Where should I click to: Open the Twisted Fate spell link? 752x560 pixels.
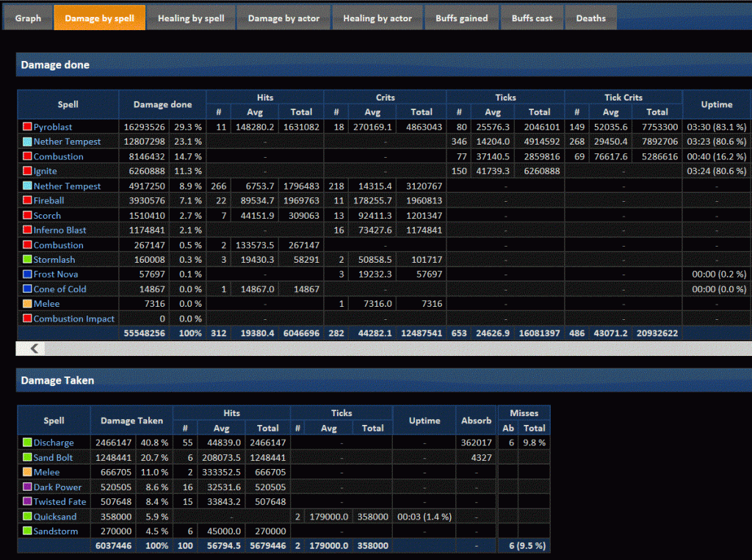coord(60,501)
